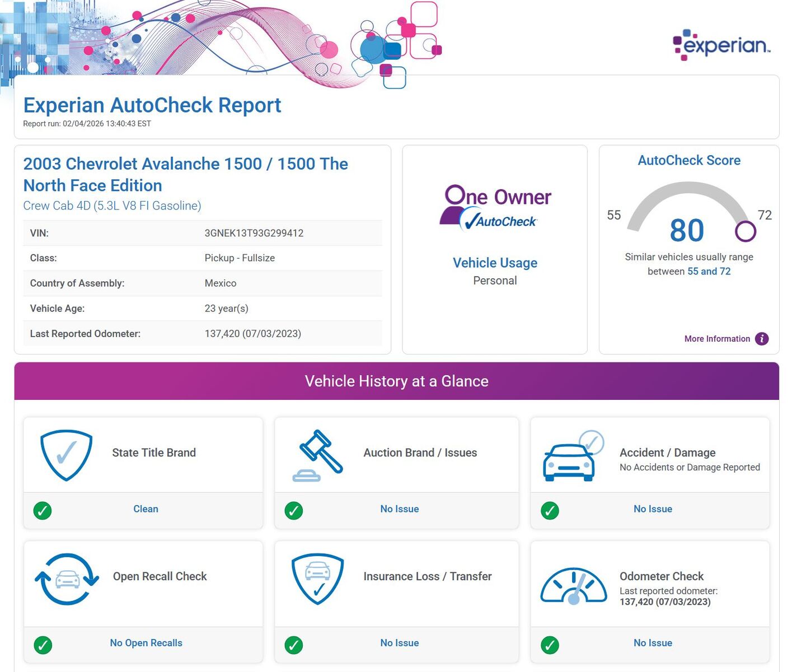The height and width of the screenshot is (672, 792).
Task: Open the Clean title status link
Action: click(x=146, y=509)
